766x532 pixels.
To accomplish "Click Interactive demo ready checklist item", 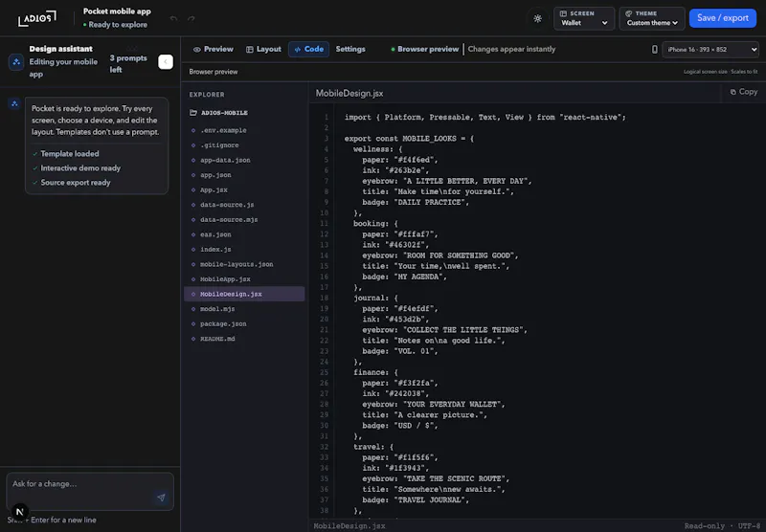I will pos(77,167).
